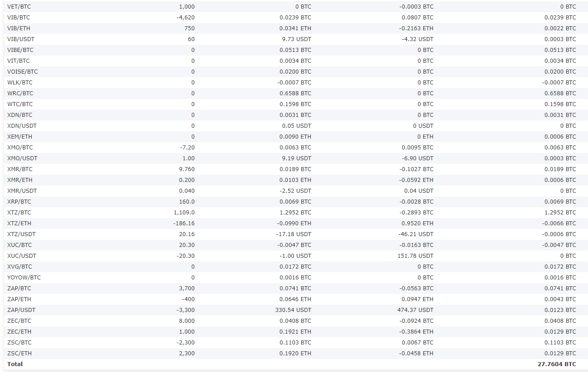This screenshot has height=372, width=588.
Task: Select the XEM/ETH row label
Action: point(20,137)
